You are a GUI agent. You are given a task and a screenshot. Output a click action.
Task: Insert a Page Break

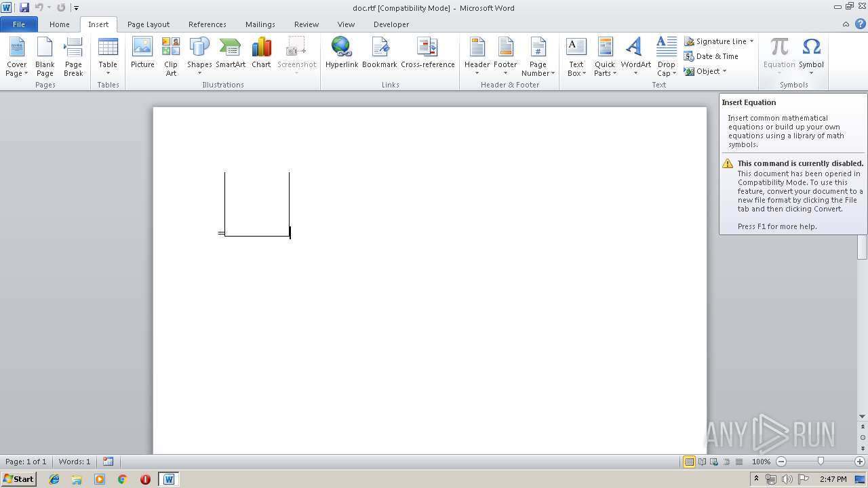pos(73,57)
